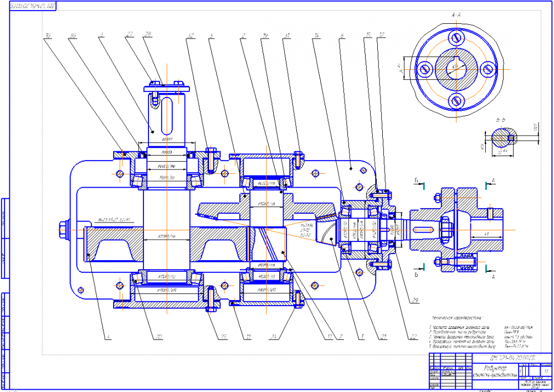Select part callout number 32

pos(191,35)
